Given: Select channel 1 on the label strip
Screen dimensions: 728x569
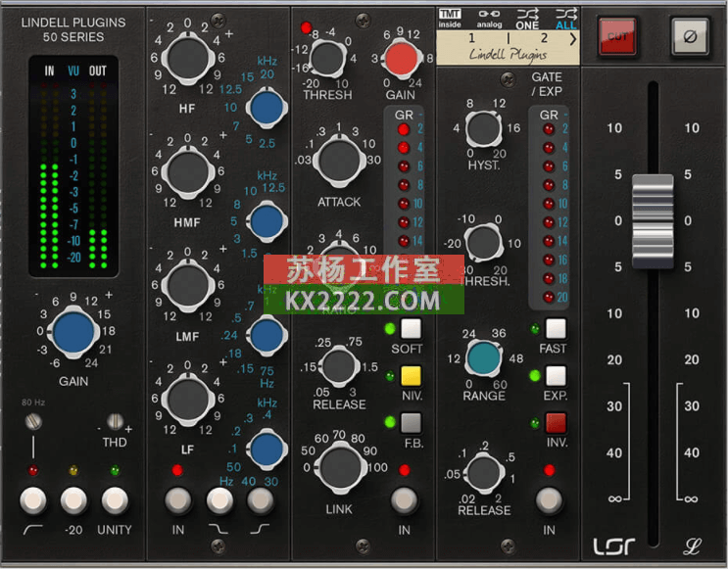Looking at the screenshot, I should pyautogui.click(x=471, y=38).
